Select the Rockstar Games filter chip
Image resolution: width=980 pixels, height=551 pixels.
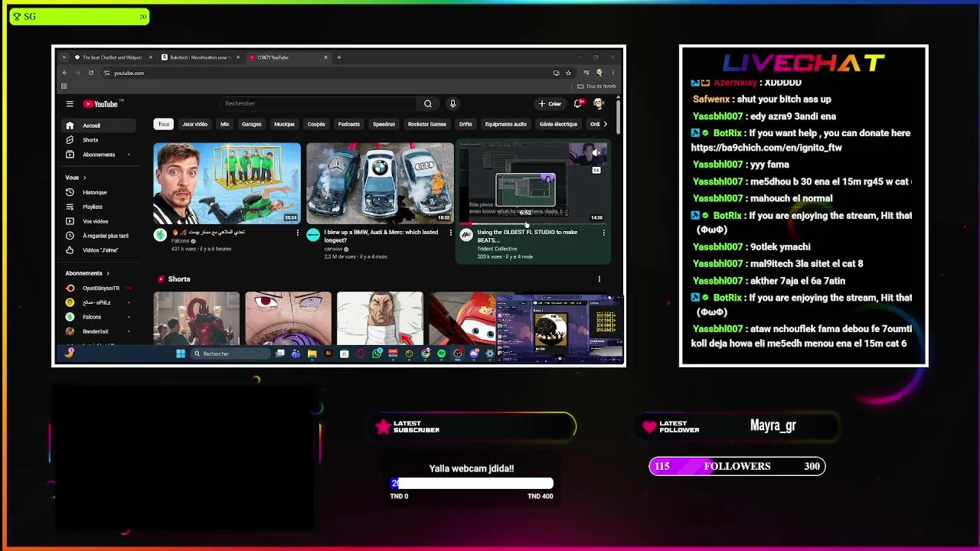426,124
